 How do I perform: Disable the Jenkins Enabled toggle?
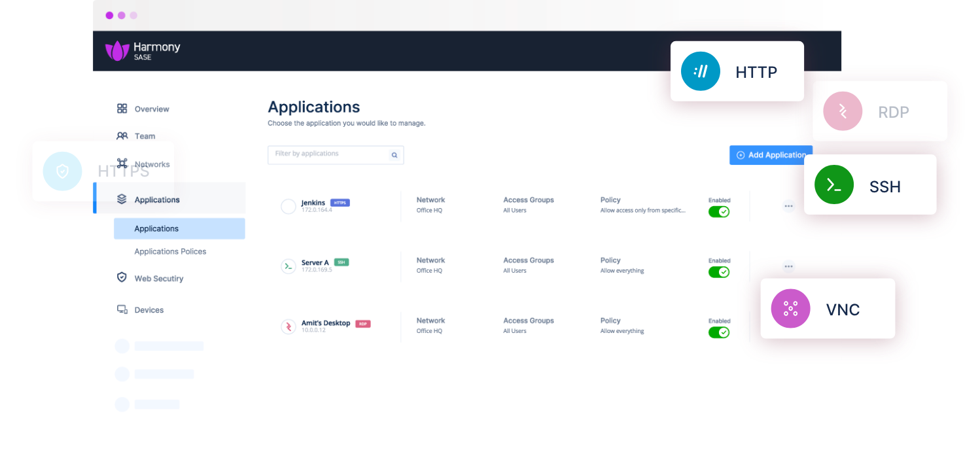(718, 212)
